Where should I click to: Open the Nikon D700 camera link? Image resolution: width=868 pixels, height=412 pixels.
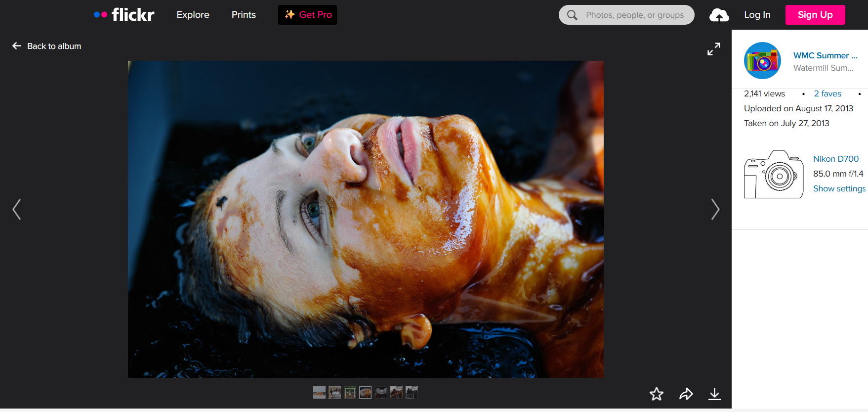tap(835, 159)
